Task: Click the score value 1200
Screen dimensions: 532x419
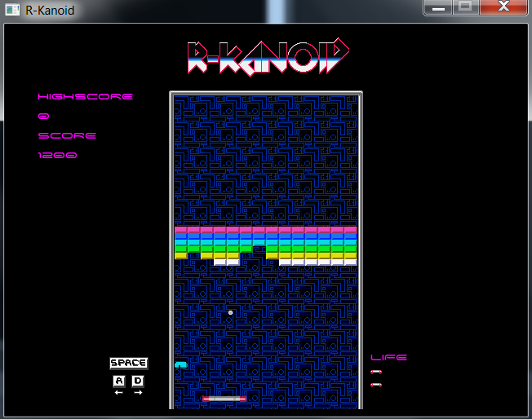Action: click(57, 155)
